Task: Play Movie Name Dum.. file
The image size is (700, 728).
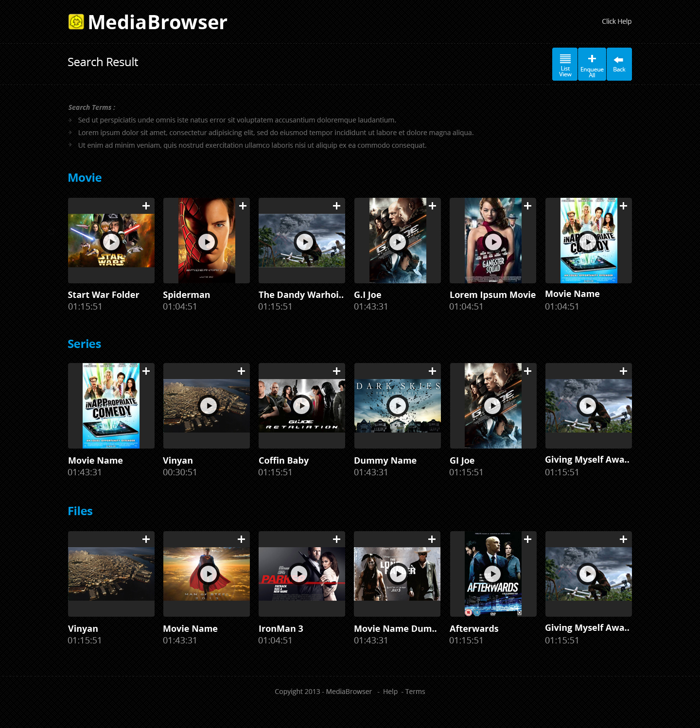Action: (x=398, y=574)
